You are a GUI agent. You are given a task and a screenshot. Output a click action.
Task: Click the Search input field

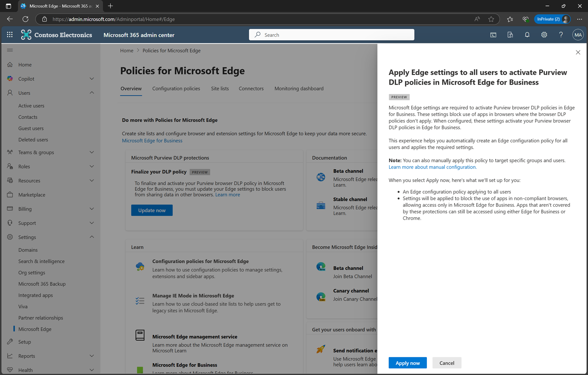tap(331, 35)
